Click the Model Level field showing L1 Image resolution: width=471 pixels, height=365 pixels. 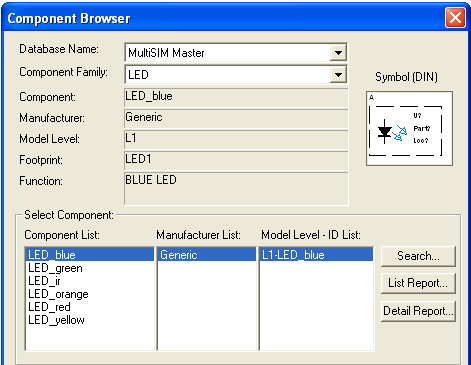pyautogui.click(x=236, y=139)
